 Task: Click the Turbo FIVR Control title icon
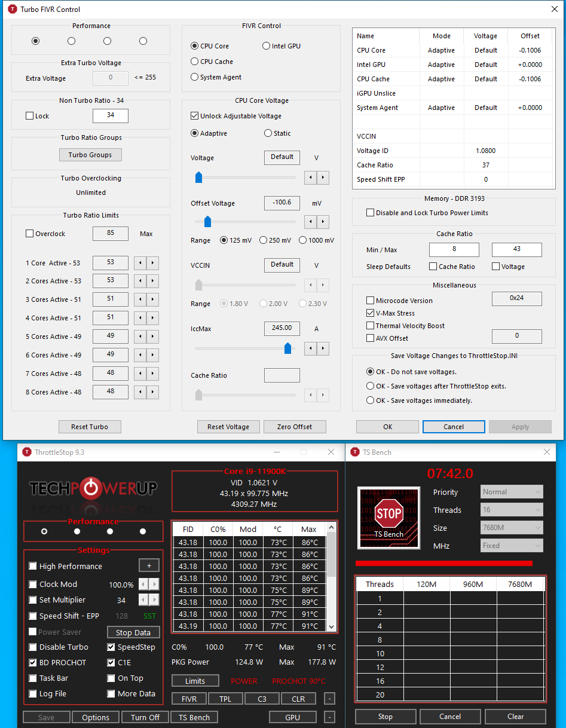click(11, 9)
